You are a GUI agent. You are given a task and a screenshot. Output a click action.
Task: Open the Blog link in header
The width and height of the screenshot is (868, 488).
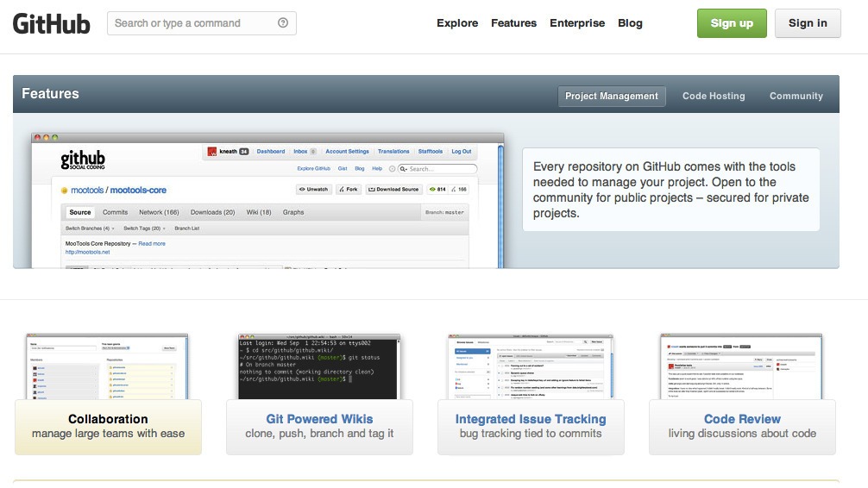point(630,23)
